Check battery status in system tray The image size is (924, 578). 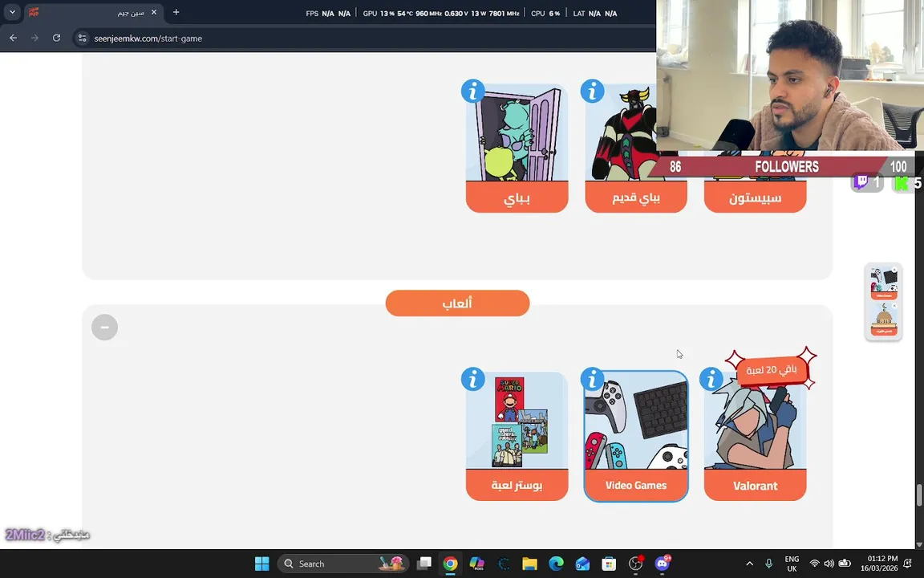click(x=845, y=564)
